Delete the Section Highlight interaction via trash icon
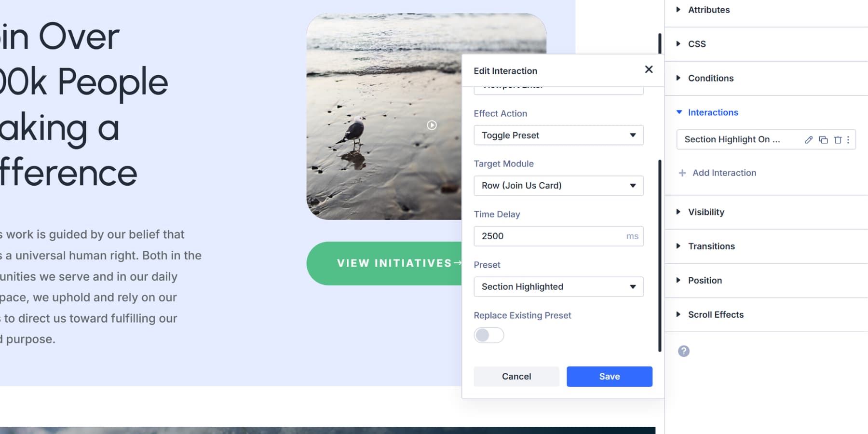868x434 pixels. pos(837,140)
